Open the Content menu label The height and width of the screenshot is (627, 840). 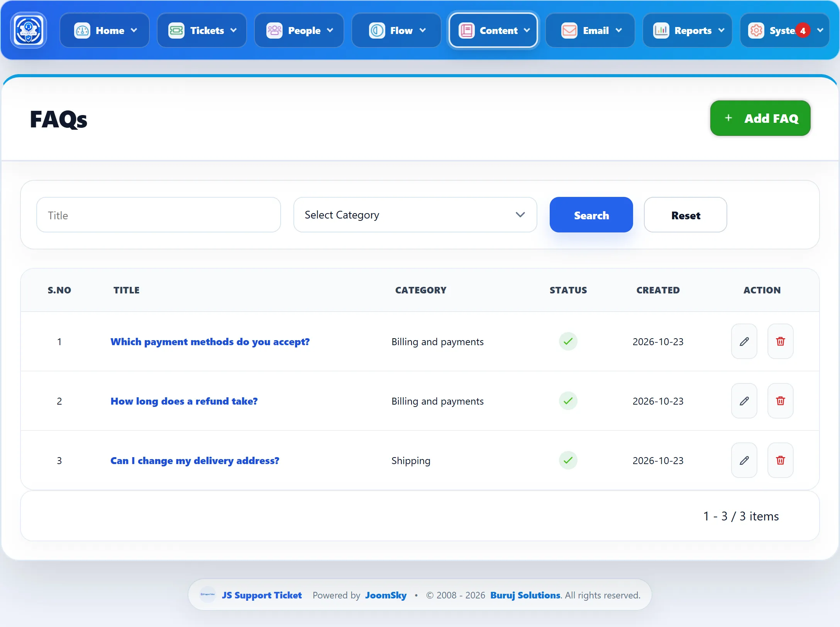tap(498, 31)
